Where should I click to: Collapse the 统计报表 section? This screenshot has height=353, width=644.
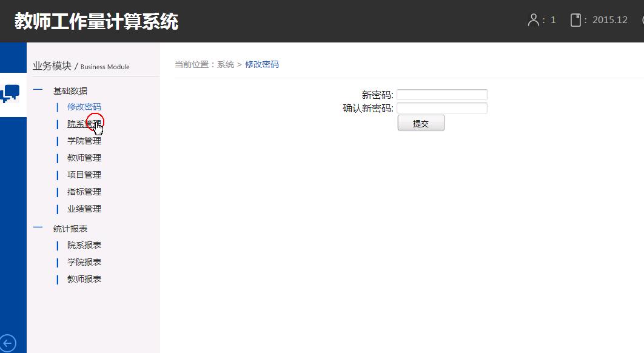coord(38,227)
